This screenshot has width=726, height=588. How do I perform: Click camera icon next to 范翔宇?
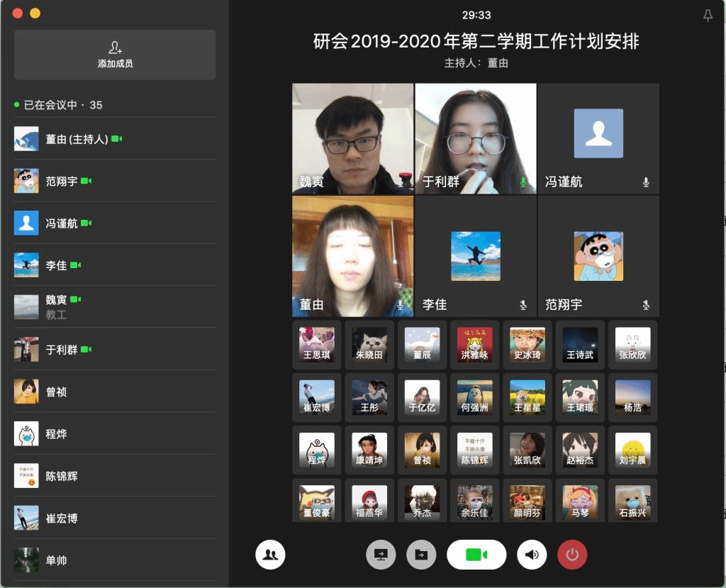86,181
